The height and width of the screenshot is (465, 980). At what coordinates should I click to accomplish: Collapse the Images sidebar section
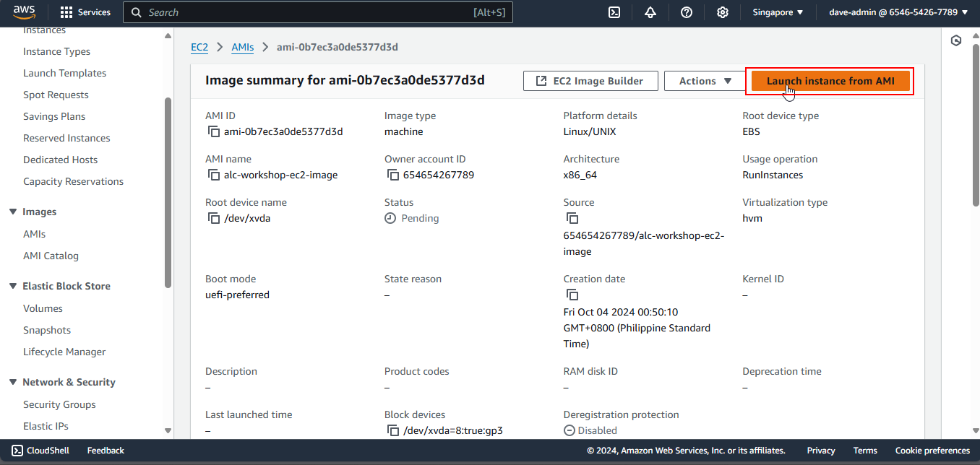coord(13,212)
